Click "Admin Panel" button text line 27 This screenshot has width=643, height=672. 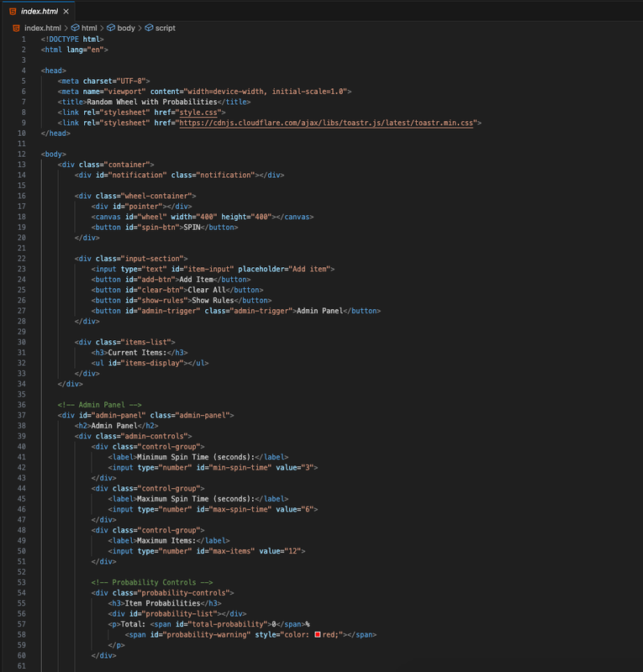click(x=320, y=311)
